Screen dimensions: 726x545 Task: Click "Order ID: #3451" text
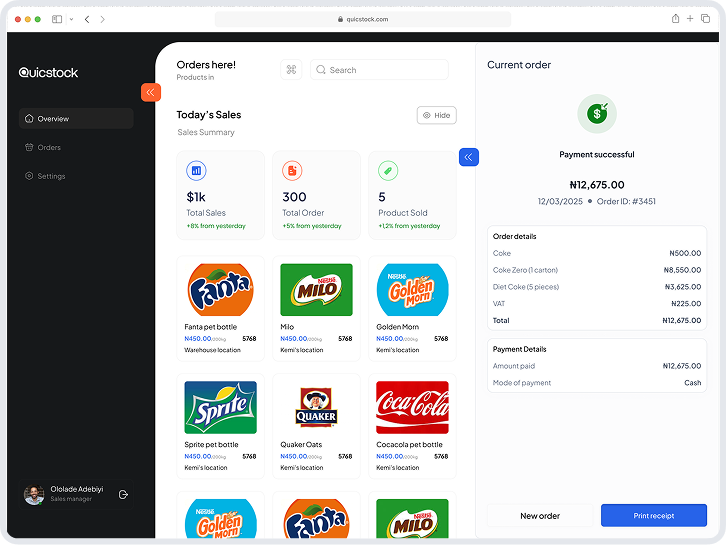point(626,201)
